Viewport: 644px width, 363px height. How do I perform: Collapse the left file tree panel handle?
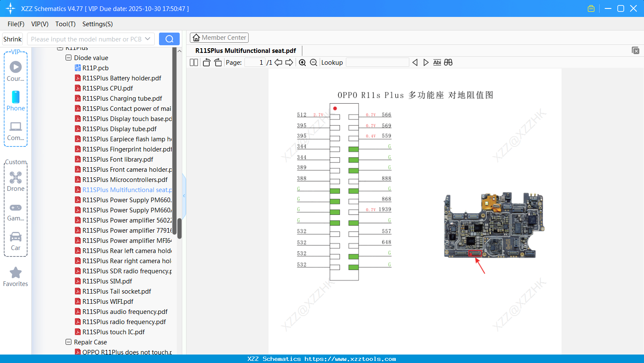point(184,195)
